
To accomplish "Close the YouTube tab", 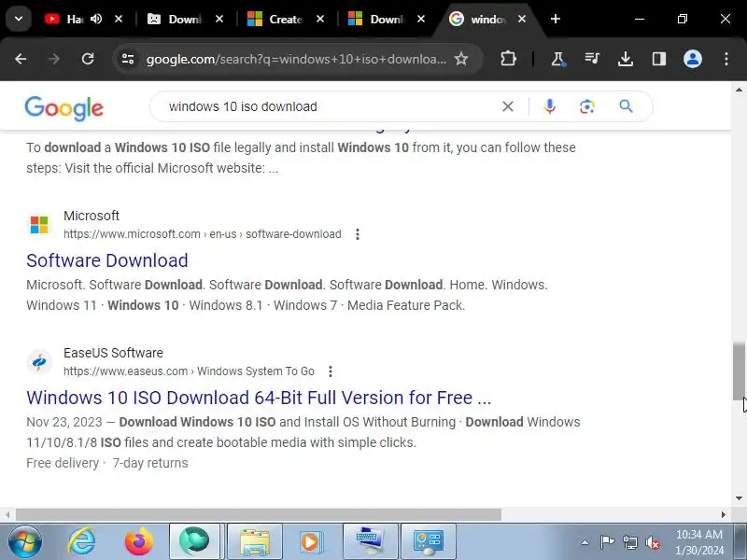I will tap(119, 19).
